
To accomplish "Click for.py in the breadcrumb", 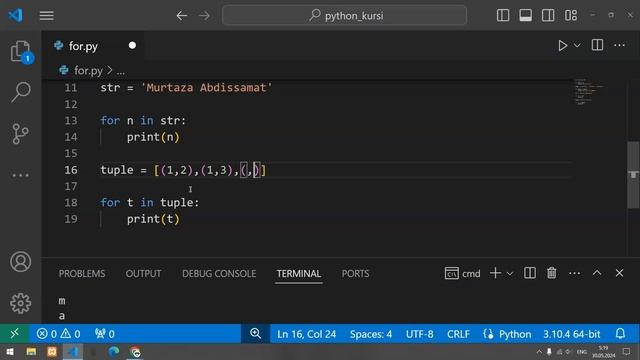I will point(88,71).
